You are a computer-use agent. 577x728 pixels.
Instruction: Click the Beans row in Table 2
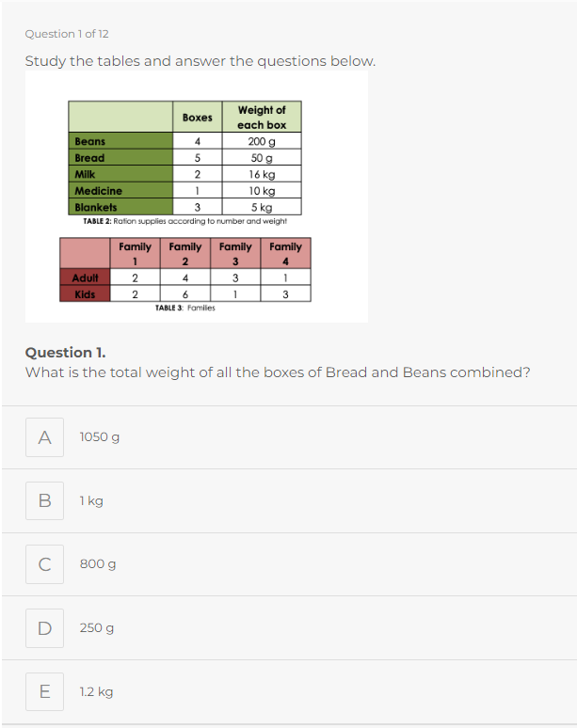[x=184, y=141]
